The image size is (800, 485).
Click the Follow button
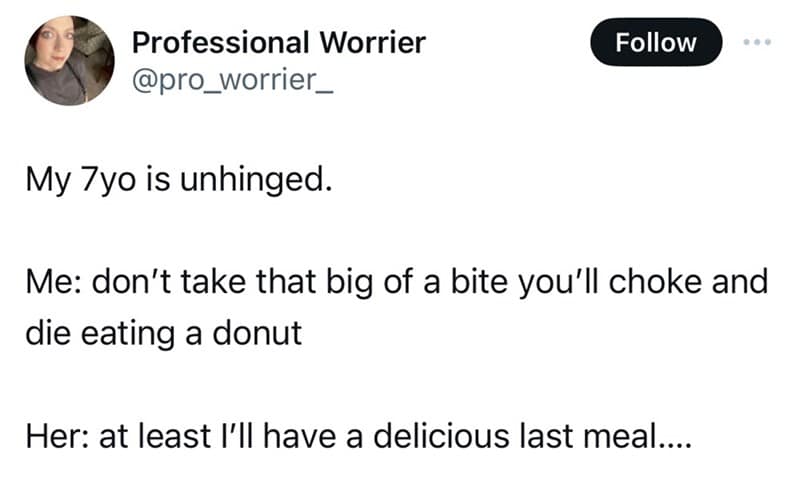(656, 43)
